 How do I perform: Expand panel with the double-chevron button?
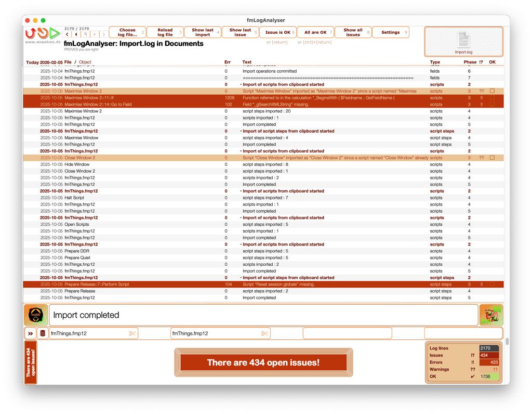31,333
